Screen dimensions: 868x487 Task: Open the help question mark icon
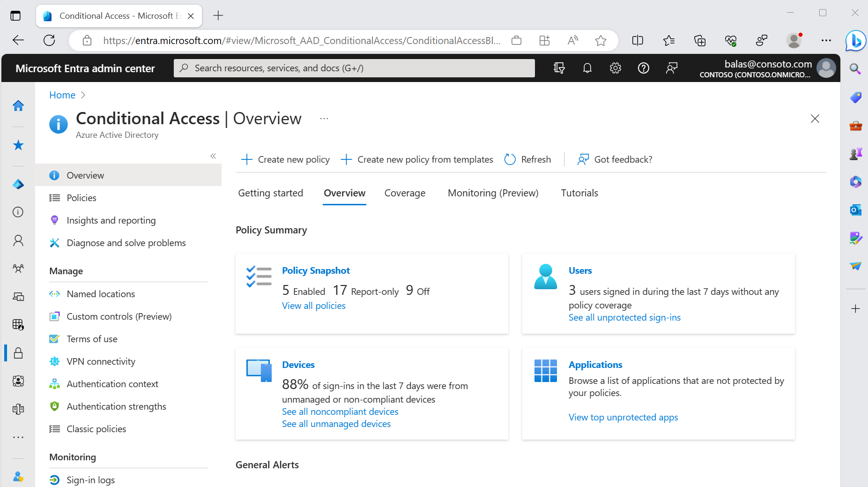pos(644,68)
